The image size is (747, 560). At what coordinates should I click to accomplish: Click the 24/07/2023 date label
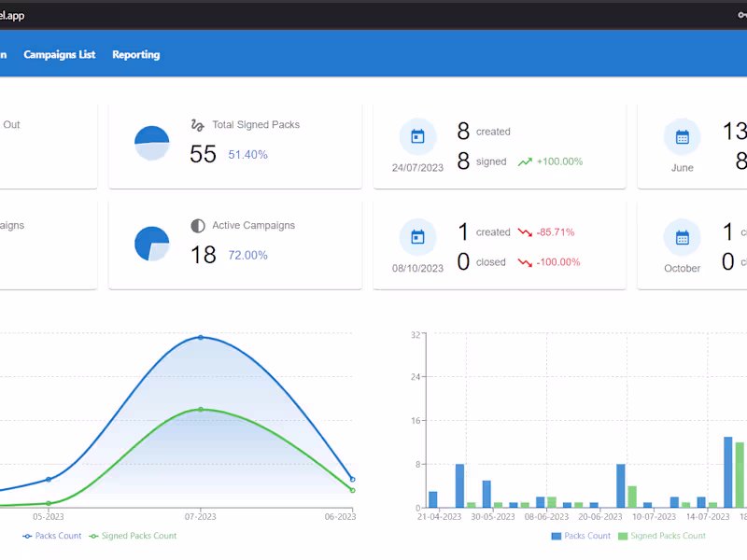[x=417, y=168]
